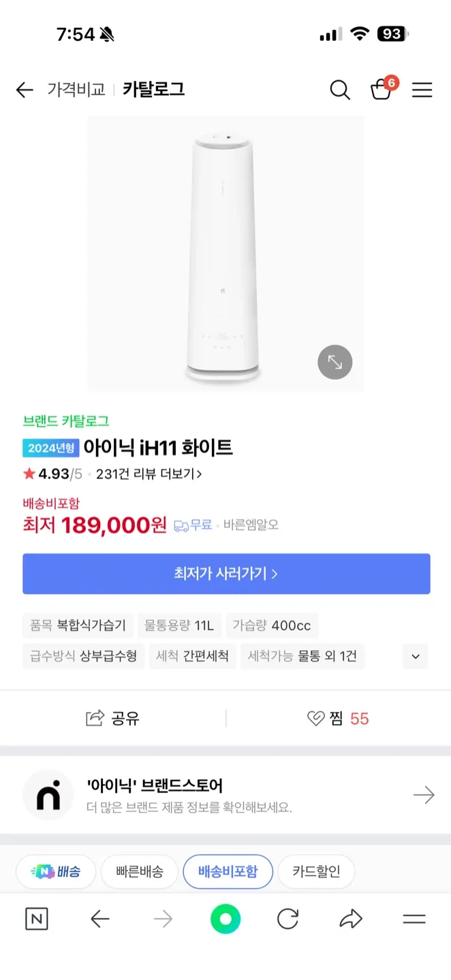Image resolution: width=451 pixels, height=980 pixels.
Task: Open the shopping cart with 6 items
Action: (x=381, y=90)
